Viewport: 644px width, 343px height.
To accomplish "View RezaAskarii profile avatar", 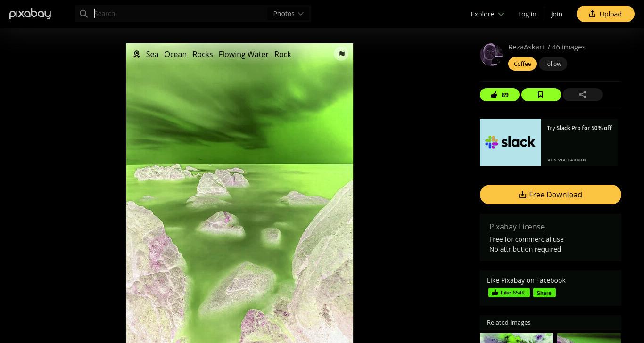I will [491, 55].
